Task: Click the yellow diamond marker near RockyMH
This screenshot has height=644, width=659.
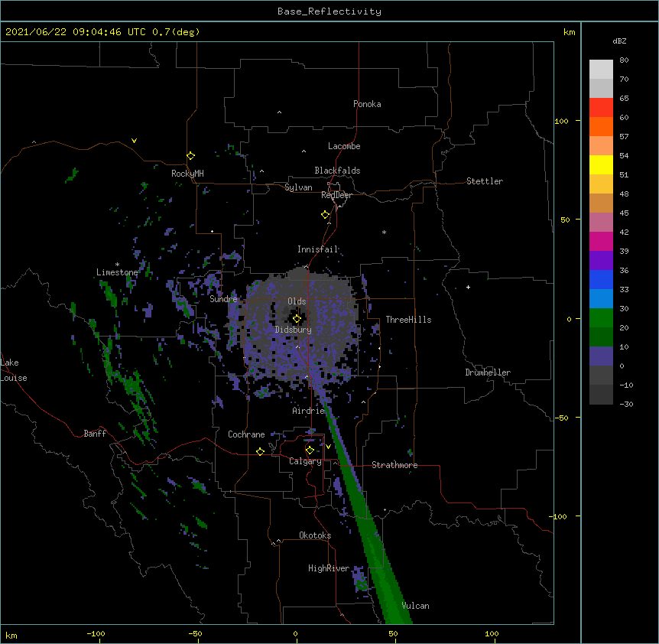Action: pos(190,156)
